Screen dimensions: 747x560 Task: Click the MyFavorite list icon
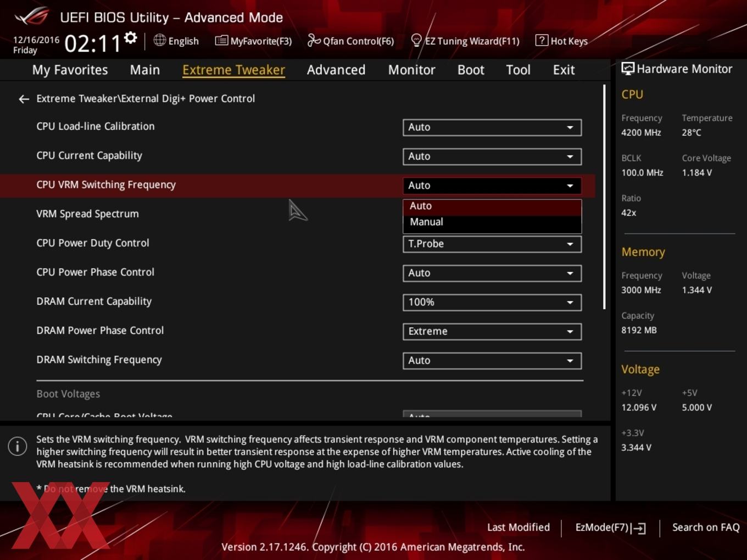(x=221, y=40)
